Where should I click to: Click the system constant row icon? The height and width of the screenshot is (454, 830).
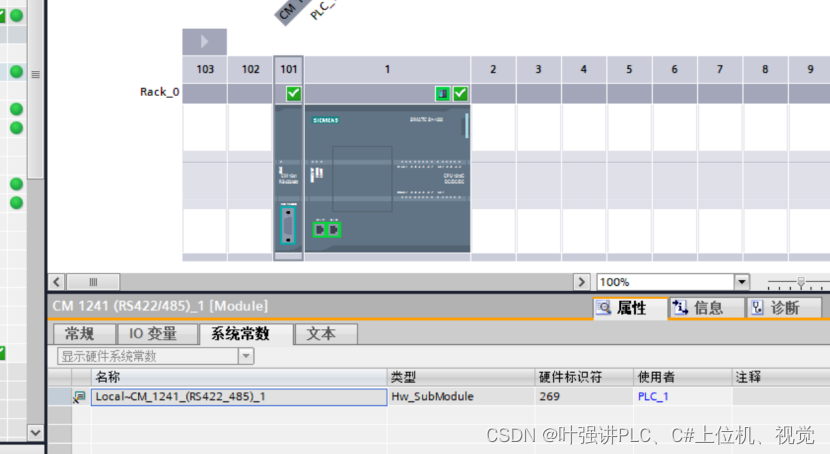(x=79, y=397)
